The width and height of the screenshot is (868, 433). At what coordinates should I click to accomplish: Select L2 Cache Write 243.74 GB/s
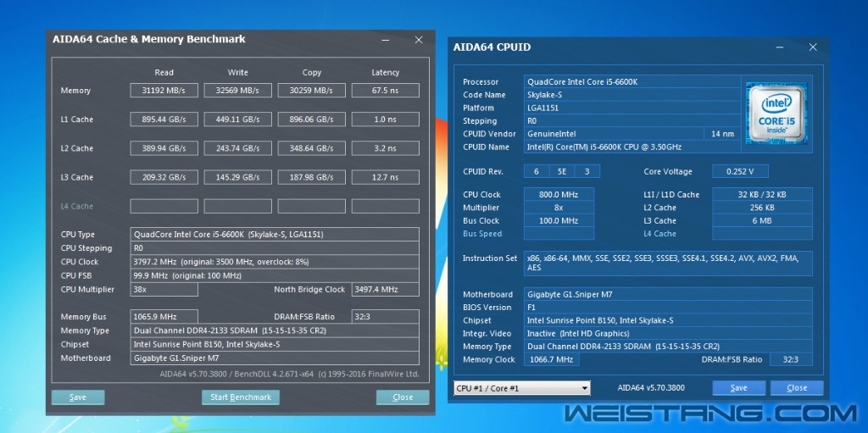[x=237, y=148]
